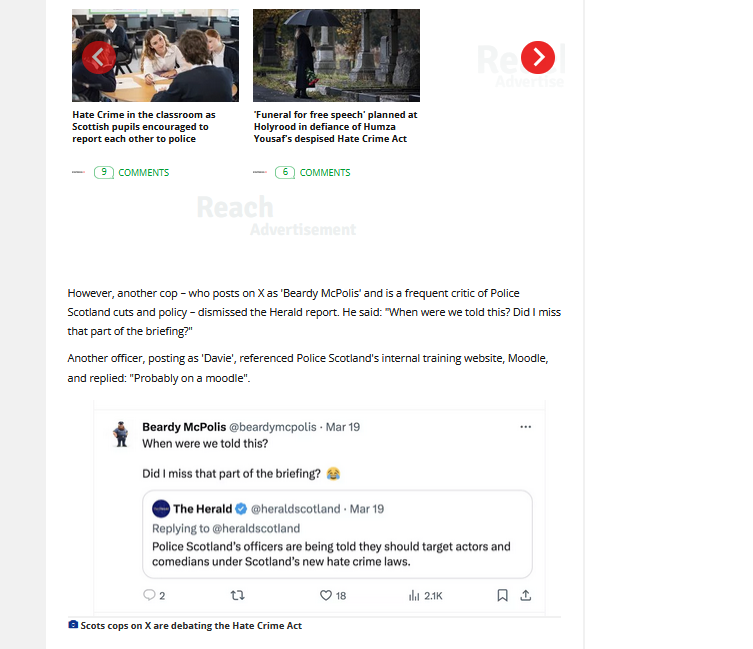Open the 6 comments count bubble
753x649 pixels.
tap(285, 172)
